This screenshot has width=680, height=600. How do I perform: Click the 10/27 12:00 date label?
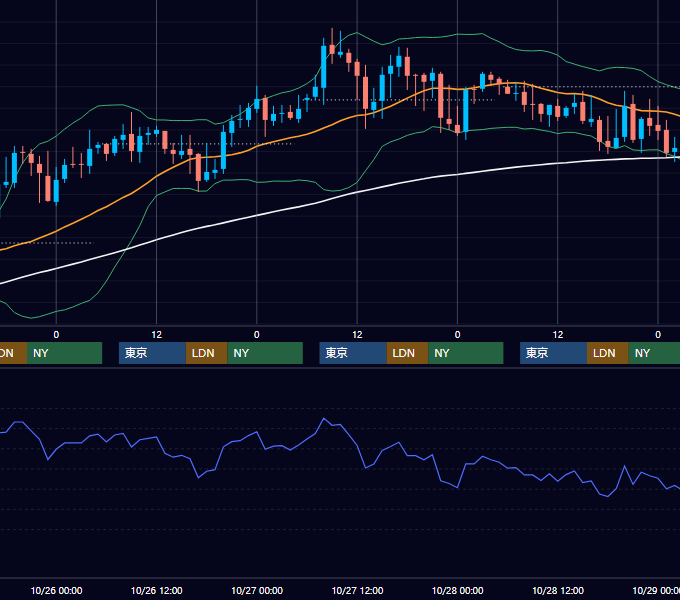click(357, 590)
